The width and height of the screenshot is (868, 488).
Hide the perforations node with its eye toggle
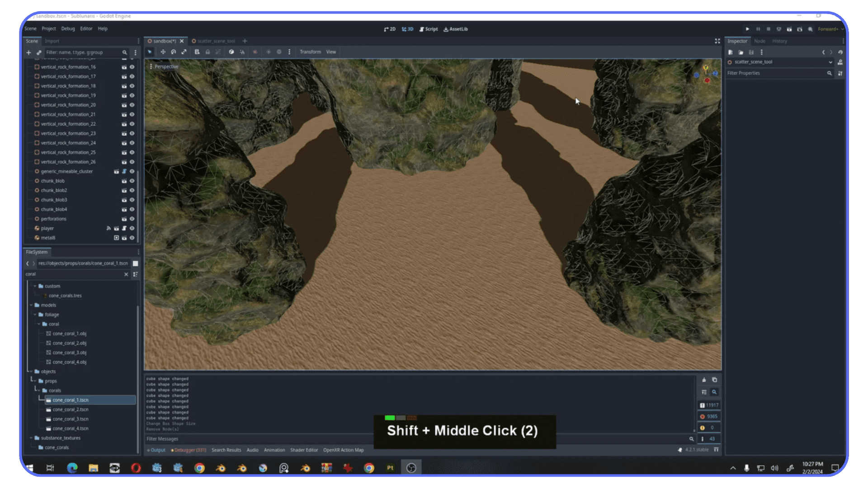[132, 219]
